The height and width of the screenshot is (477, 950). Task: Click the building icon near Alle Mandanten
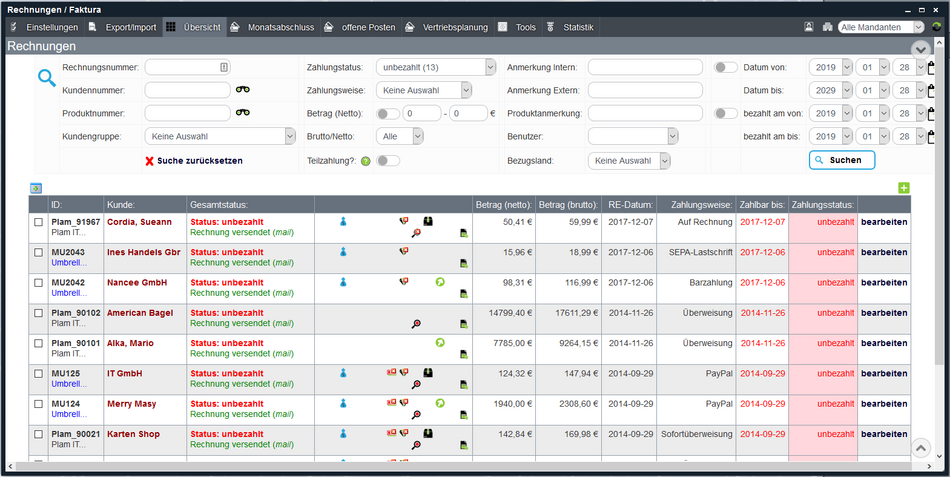828,27
